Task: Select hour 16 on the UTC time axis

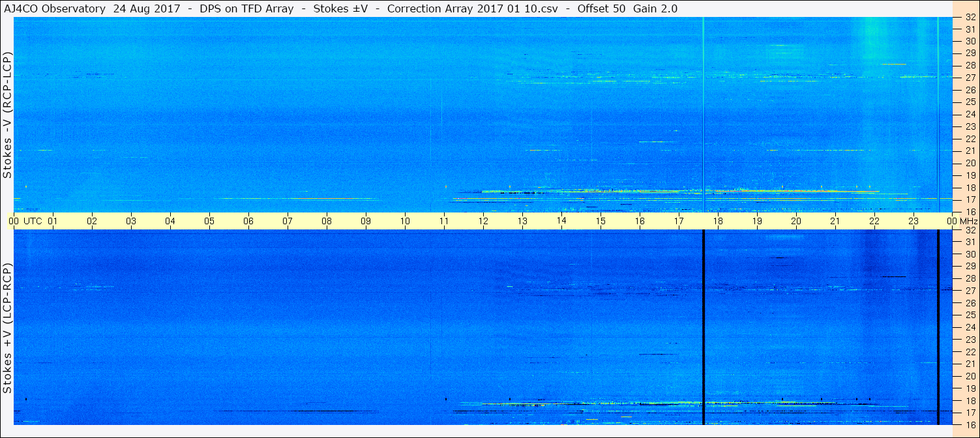Action: pos(640,221)
